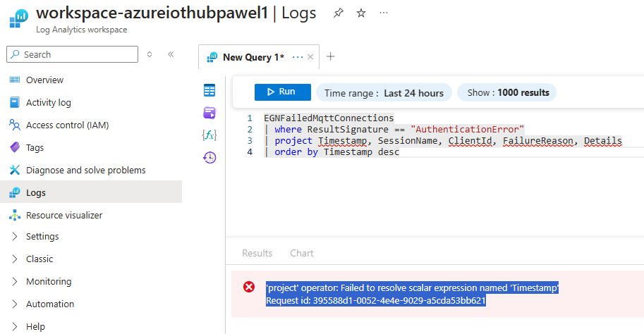Click the New Query 1 tab icon

tap(212, 58)
